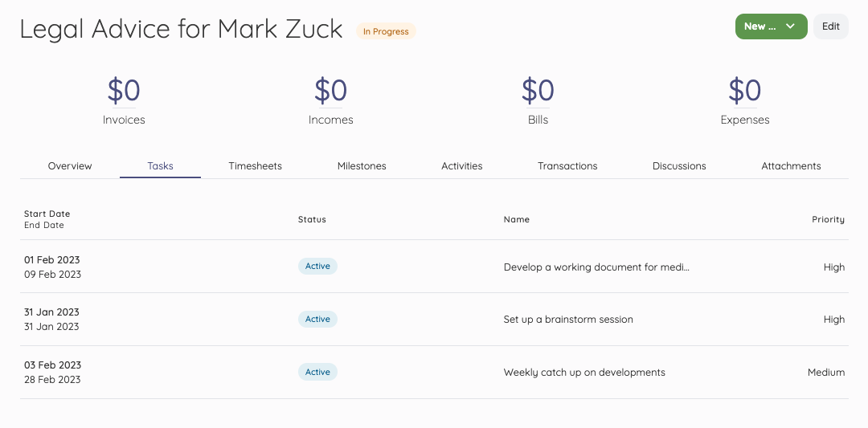This screenshot has width=868, height=428.
Task: Open the New dropdown chevron
Action: pos(791,26)
